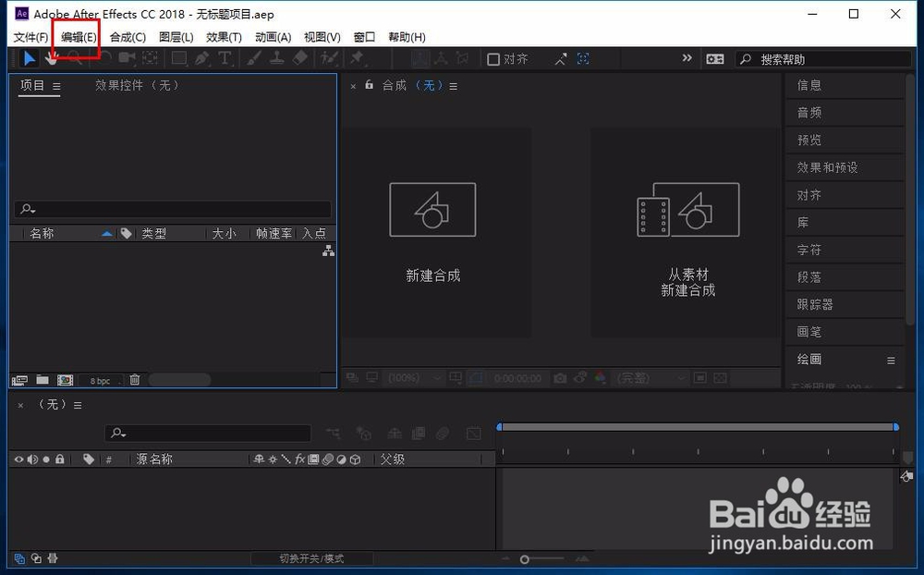Open the 合成(C) menu
This screenshot has width=924, height=575.
pos(128,37)
